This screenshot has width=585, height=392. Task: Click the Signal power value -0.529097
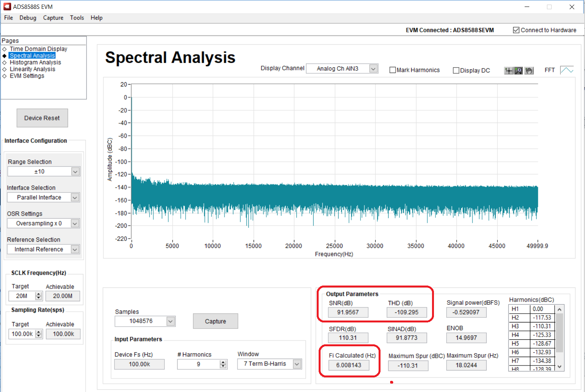(466, 312)
